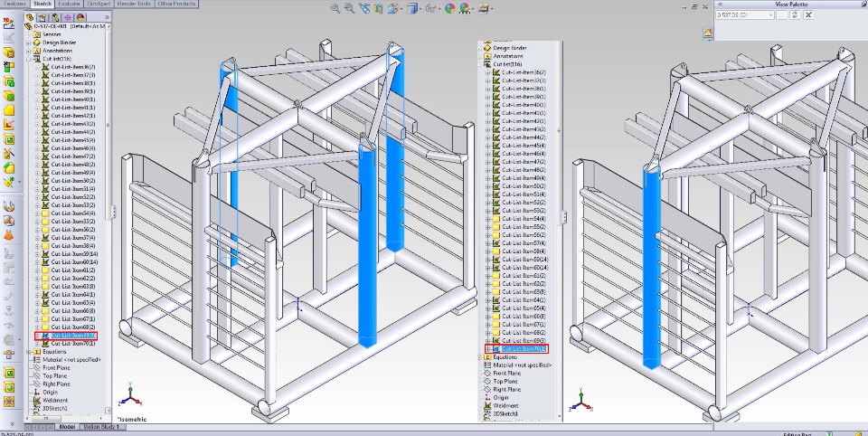868x436 pixels.
Task: Select Origin in the middle tree
Action: click(501, 397)
